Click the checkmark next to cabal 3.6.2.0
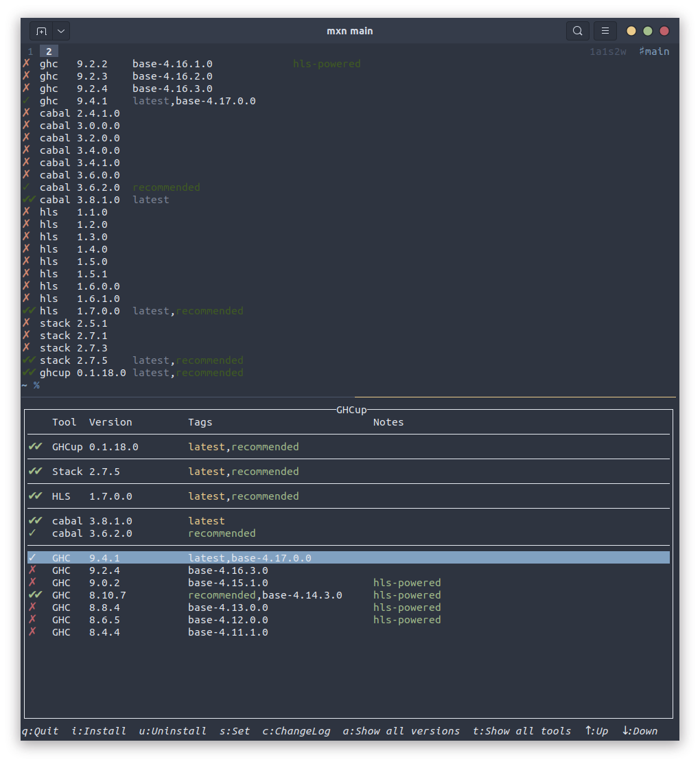700x764 pixels. (32, 533)
